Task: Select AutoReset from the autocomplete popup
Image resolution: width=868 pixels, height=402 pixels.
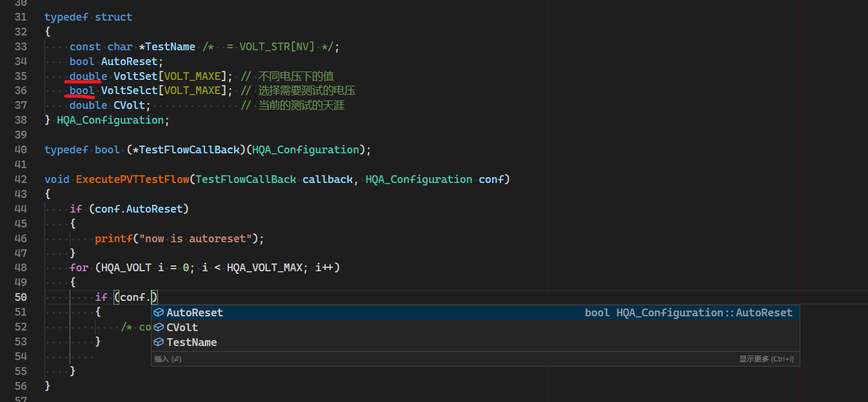Action: [194, 312]
